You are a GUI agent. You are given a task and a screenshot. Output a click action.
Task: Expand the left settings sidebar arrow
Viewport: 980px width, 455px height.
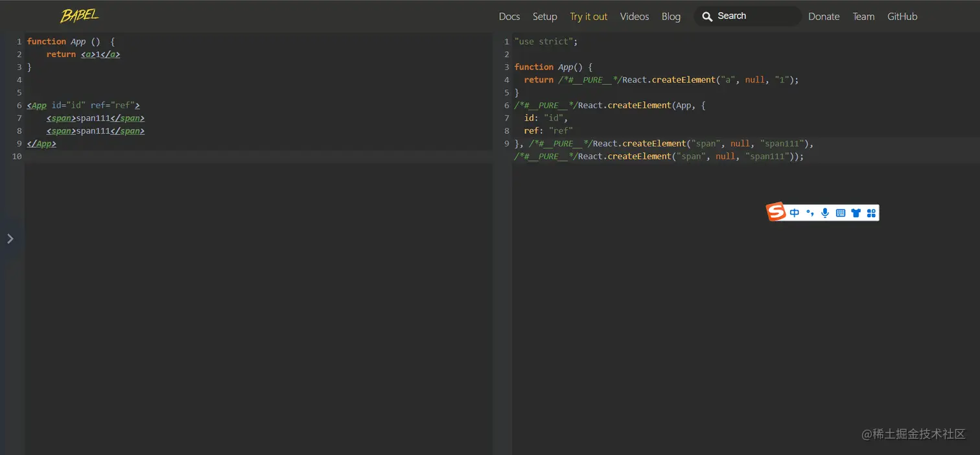coord(10,239)
